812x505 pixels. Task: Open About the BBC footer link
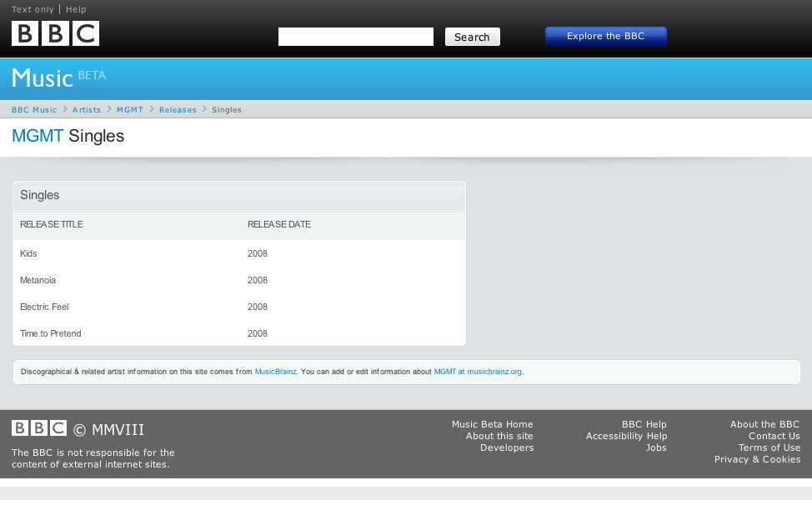pyautogui.click(x=764, y=424)
